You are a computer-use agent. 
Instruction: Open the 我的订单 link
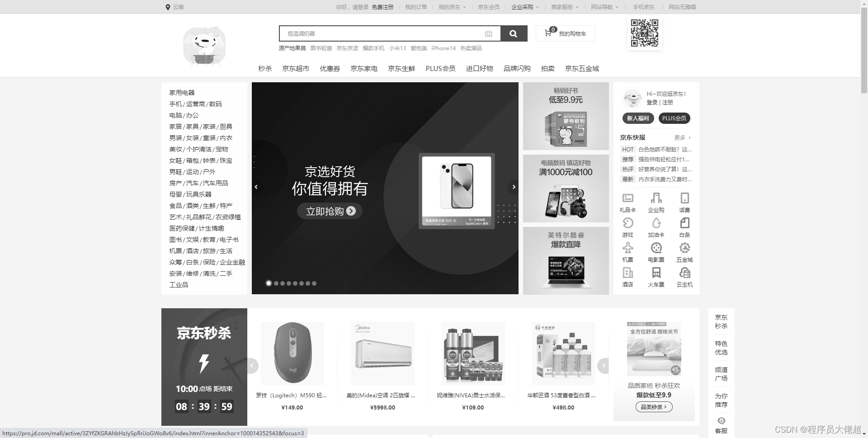click(x=416, y=7)
